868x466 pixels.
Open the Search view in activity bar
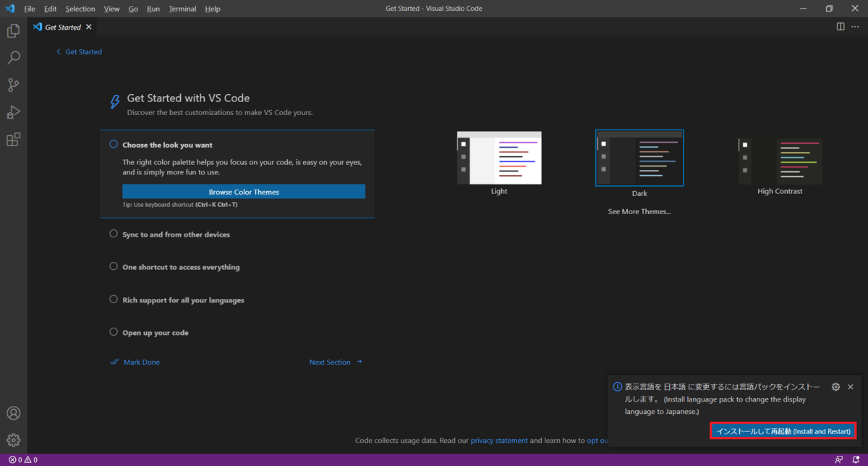point(13,58)
